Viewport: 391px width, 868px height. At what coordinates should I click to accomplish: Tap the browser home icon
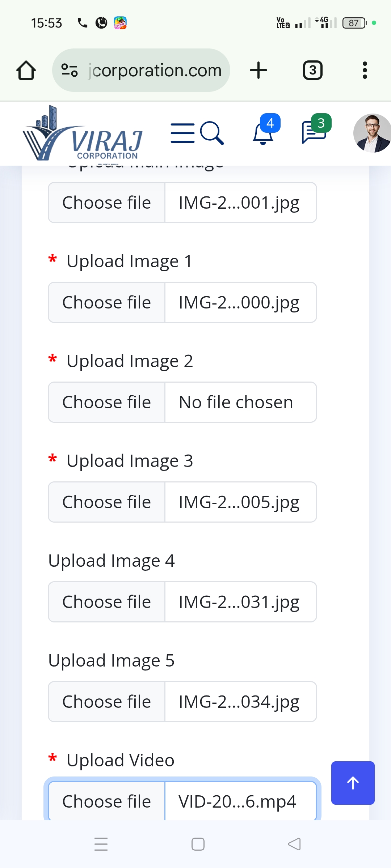pos(26,70)
